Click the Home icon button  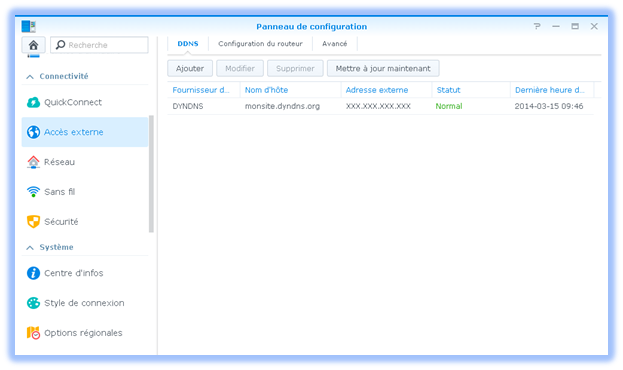coord(33,45)
